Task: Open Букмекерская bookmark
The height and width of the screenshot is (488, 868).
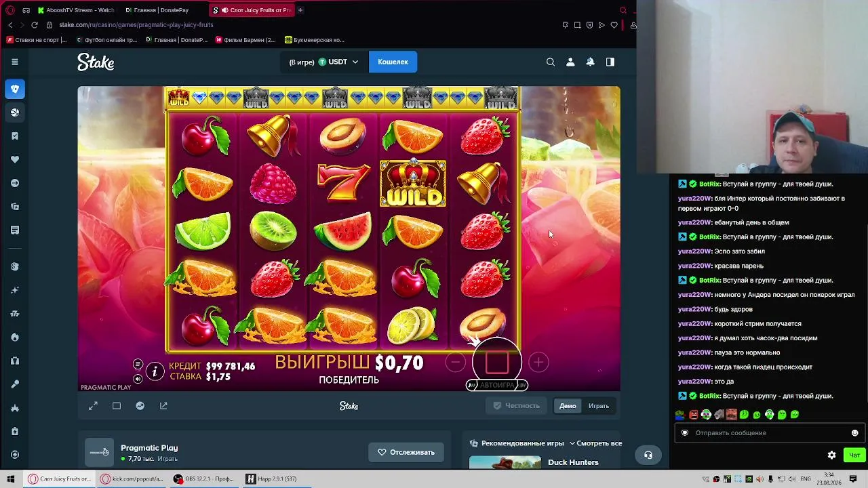Action: pyautogui.click(x=315, y=40)
